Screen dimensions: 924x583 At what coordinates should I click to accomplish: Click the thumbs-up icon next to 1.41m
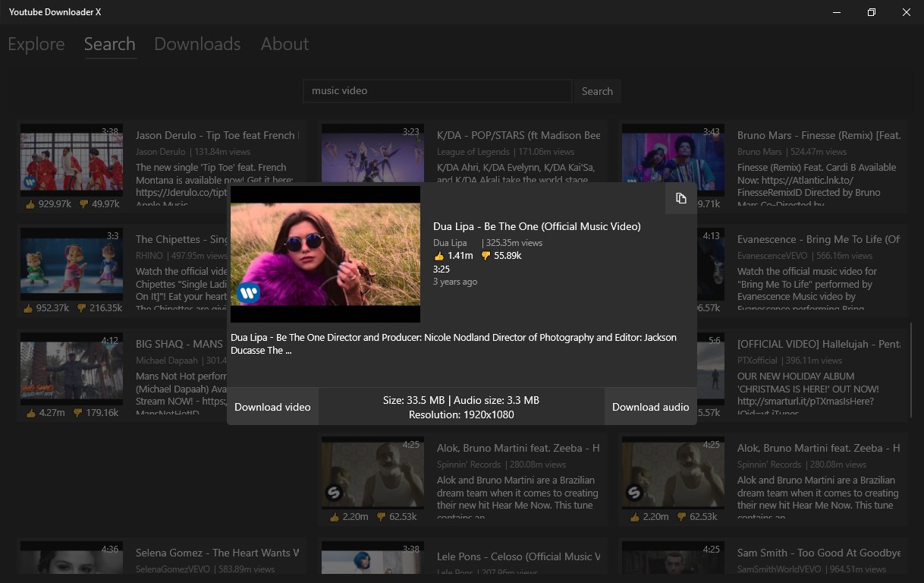pos(438,256)
